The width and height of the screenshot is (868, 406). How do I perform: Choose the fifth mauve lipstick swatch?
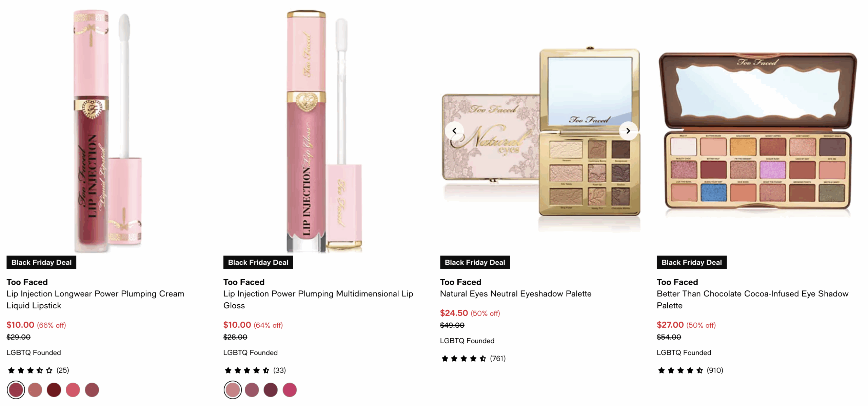tap(92, 389)
